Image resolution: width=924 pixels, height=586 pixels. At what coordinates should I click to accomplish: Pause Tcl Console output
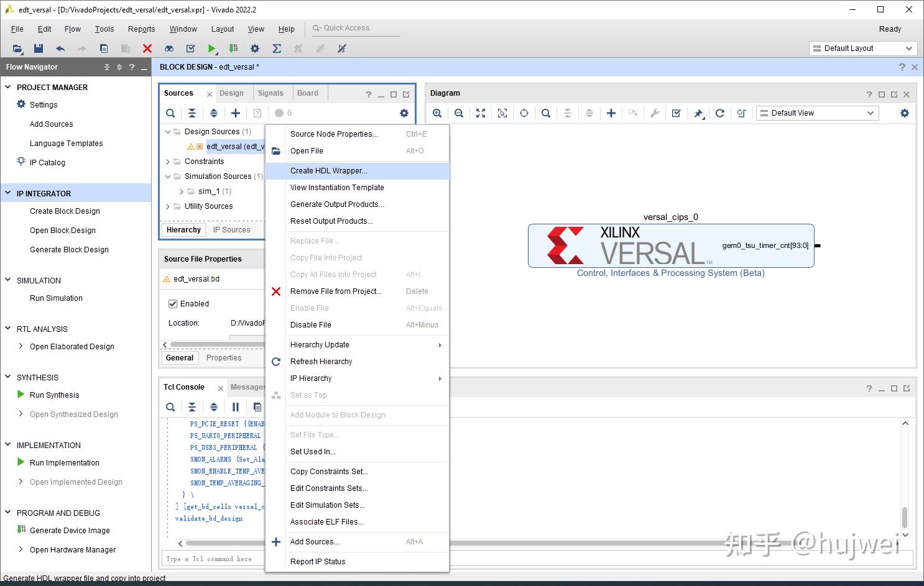235,407
